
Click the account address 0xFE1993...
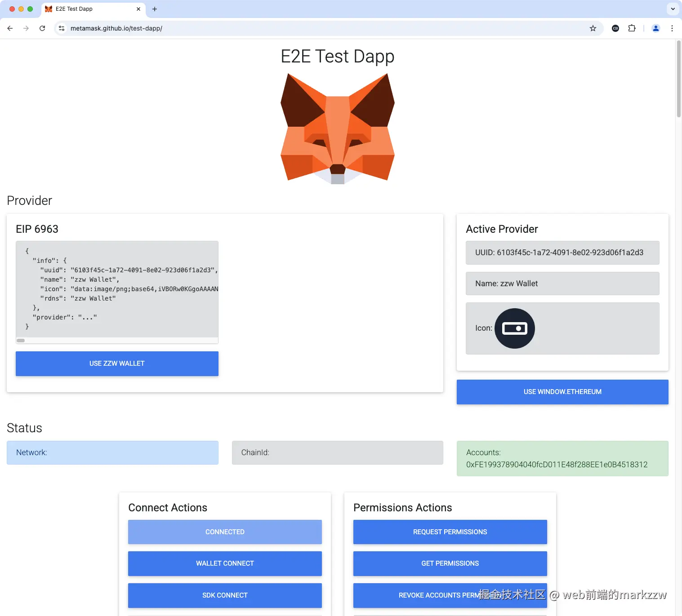click(557, 465)
